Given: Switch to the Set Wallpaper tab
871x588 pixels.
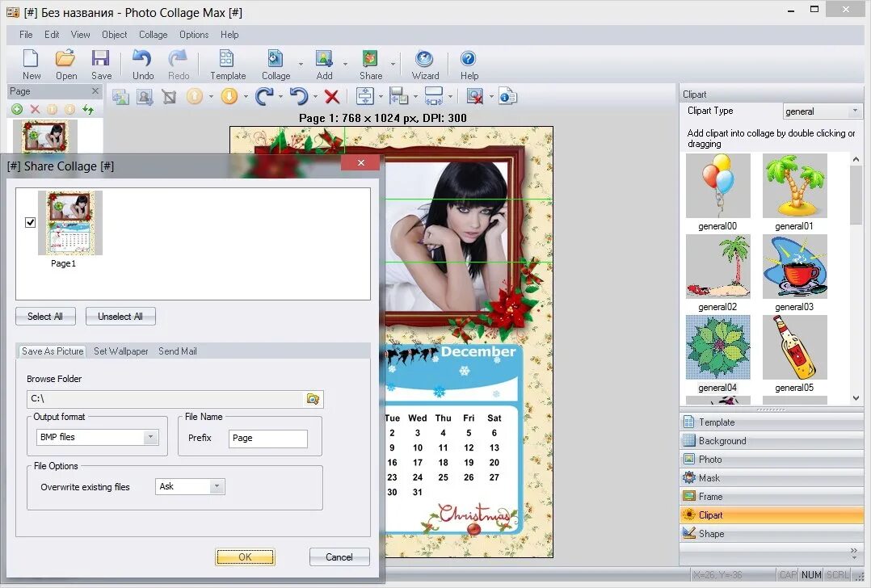Looking at the screenshot, I should (121, 351).
